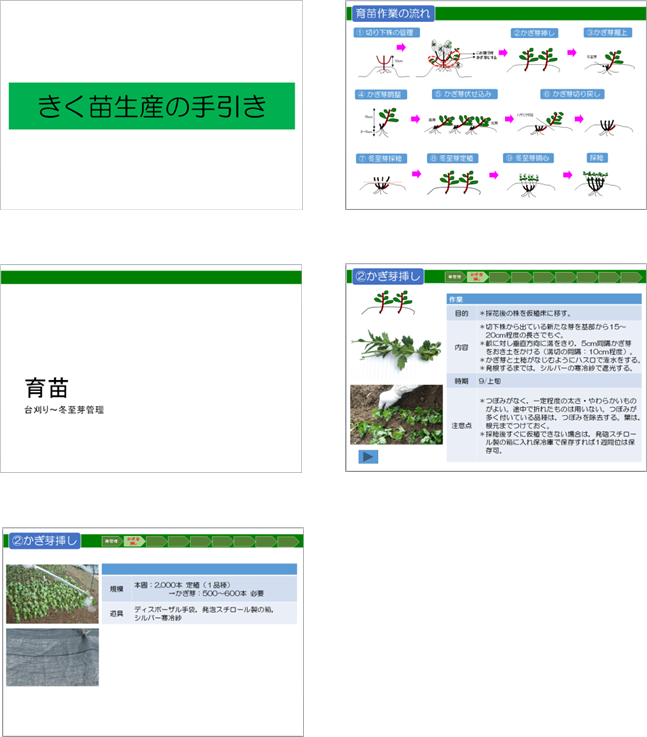Click the 作業 table header
The width and height of the screenshot is (647, 737).
[x=544, y=299]
